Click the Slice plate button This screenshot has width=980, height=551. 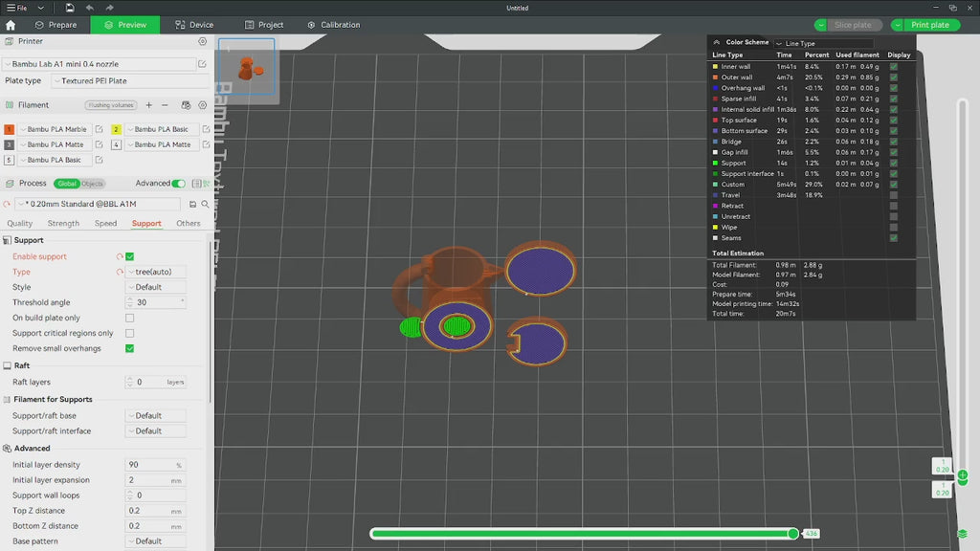click(x=853, y=25)
